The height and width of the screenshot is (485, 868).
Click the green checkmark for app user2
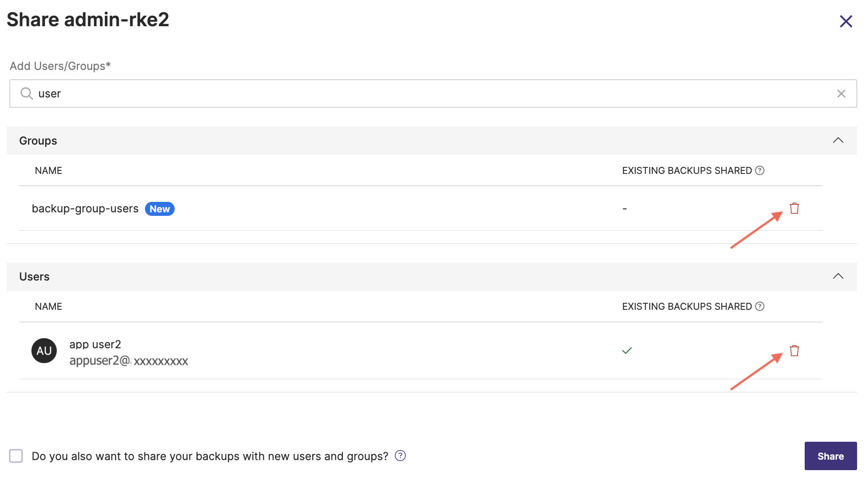(x=627, y=350)
